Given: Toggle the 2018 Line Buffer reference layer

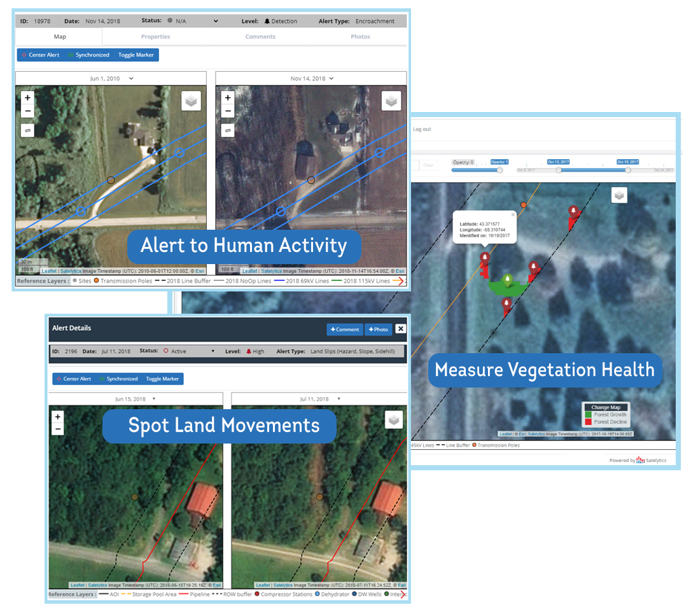Looking at the screenshot, I should pyautogui.click(x=183, y=281).
